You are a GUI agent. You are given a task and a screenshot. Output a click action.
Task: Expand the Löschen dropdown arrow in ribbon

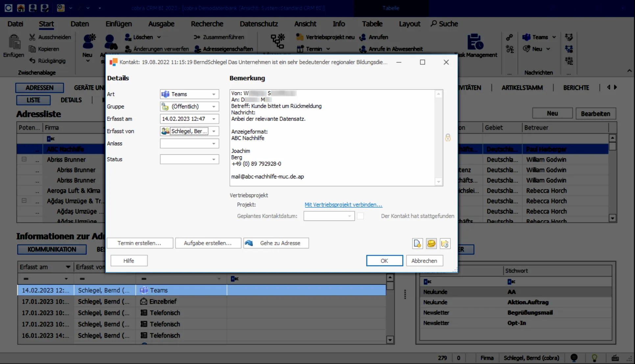(x=159, y=37)
